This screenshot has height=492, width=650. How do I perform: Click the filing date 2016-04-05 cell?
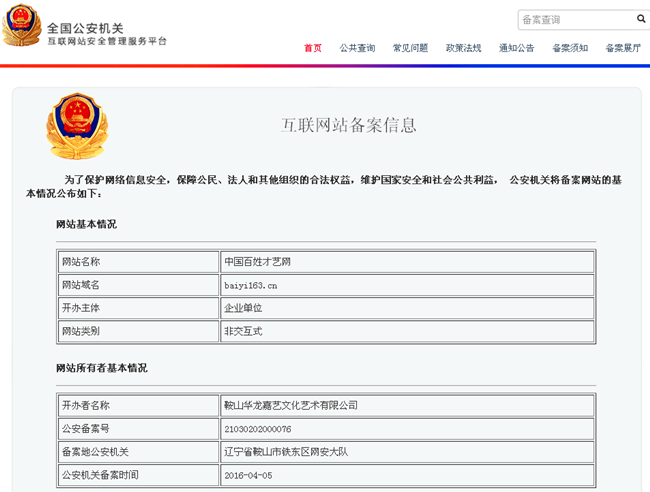[248, 475]
